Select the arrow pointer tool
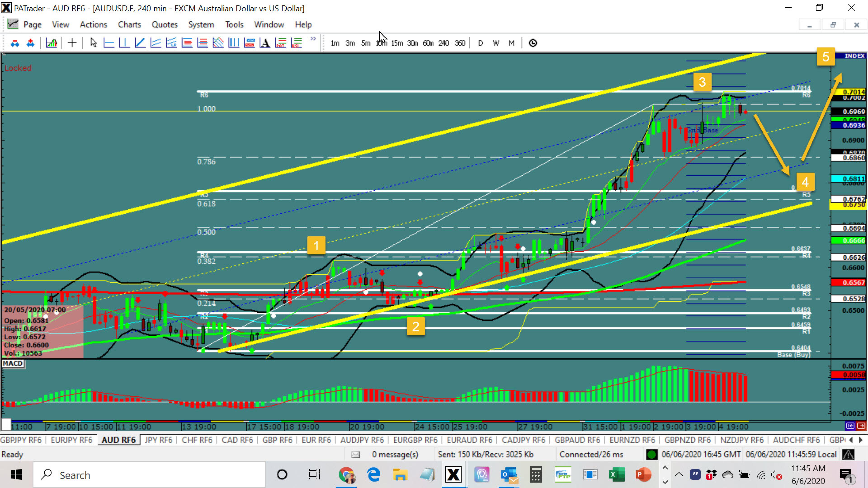This screenshot has width=868, height=488. pyautogui.click(x=94, y=43)
